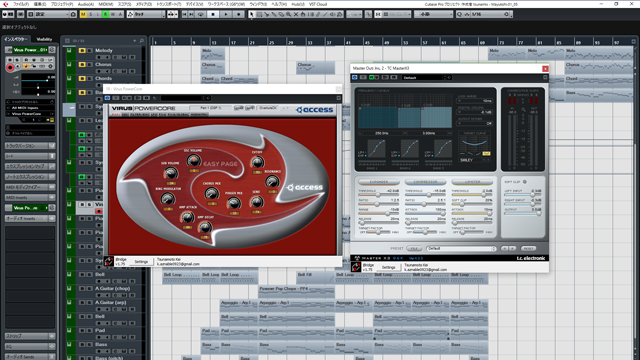Screen dimensions: 640x360
Task: Switch to the Visibility tab
Action: point(44,39)
